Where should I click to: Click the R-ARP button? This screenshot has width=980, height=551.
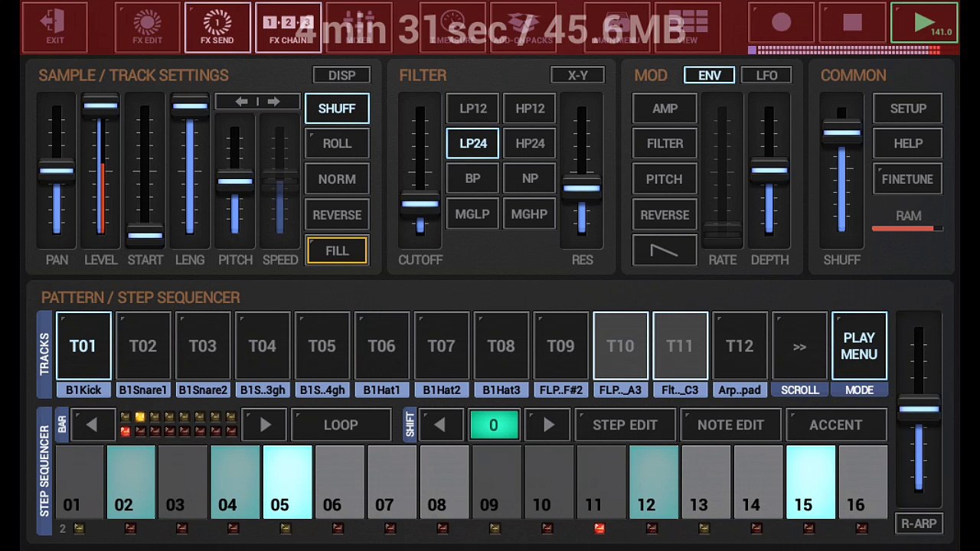tap(919, 523)
